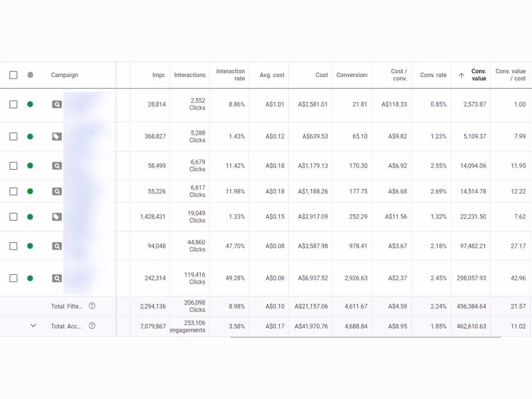Viewport: 532px width, 399px height.
Task: Click the 19,049 Clicks interactions cell
Action: (x=196, y=217)
